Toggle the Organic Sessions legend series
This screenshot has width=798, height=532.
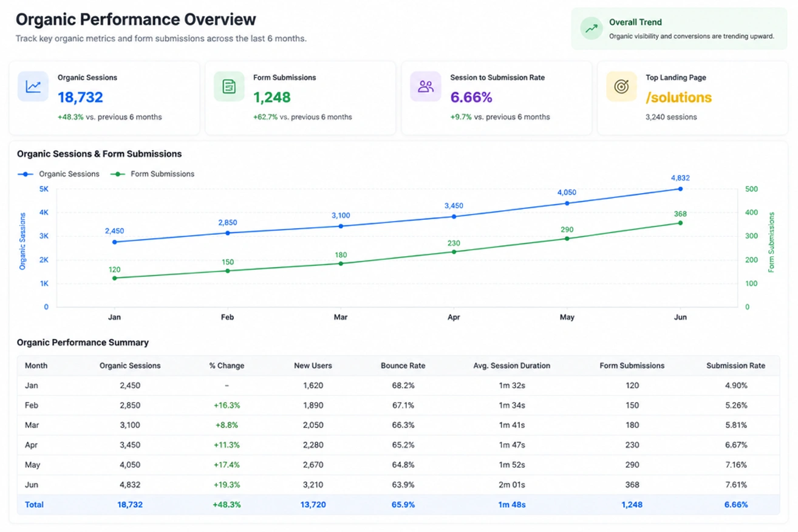(58, 174)
